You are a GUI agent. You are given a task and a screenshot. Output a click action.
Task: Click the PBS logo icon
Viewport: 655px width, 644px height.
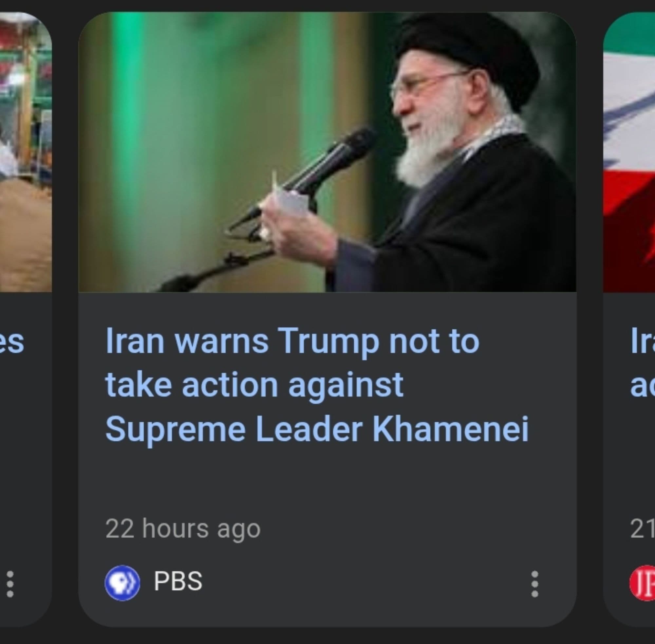[122, 583]
